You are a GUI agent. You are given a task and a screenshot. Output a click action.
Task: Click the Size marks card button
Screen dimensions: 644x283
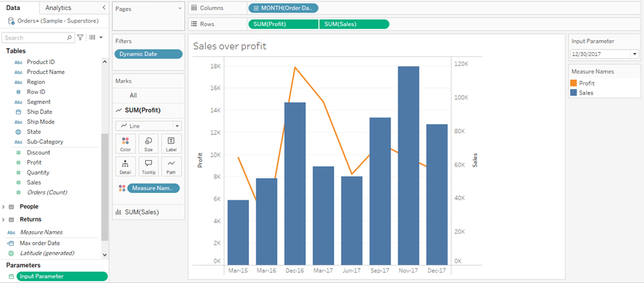[x=148, y=143]
